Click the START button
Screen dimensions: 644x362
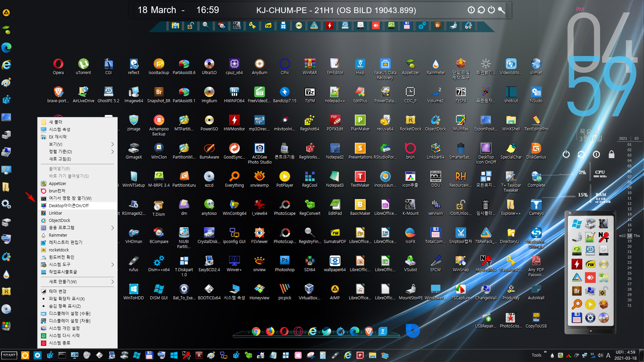pyautogui.click(x=9, y=355)
